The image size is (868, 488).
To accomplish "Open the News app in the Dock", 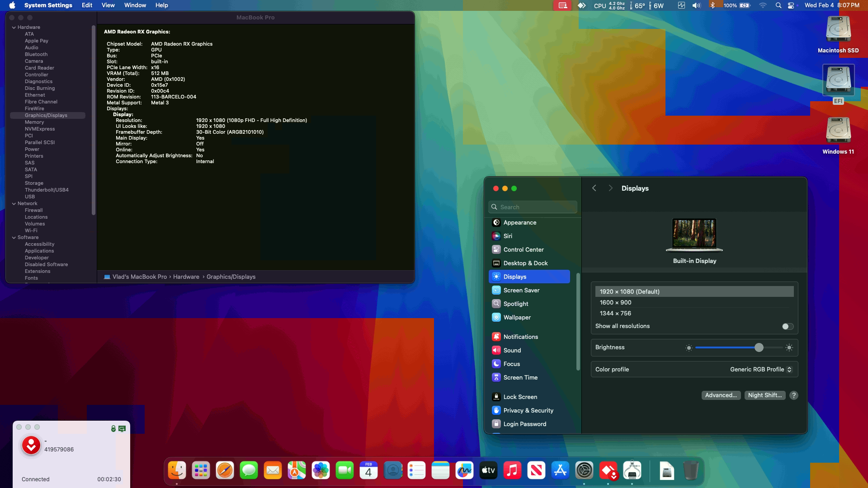I will pyautogui.click(x=536, y=470).
